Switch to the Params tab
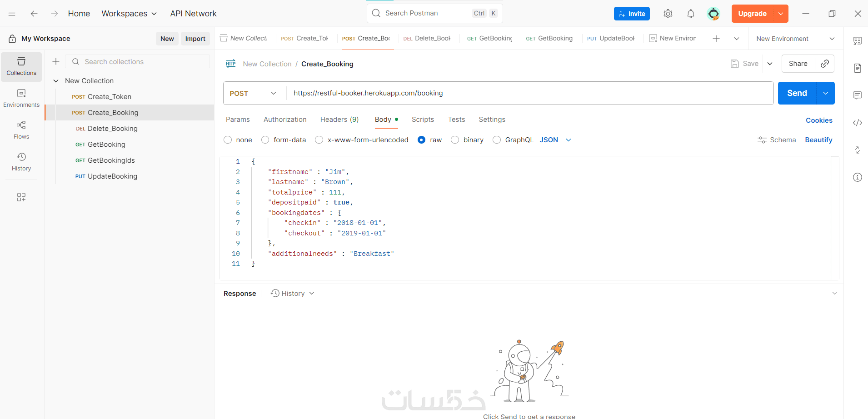The width and height of the screenshot is (868, 419). click(x=238, y=120)
